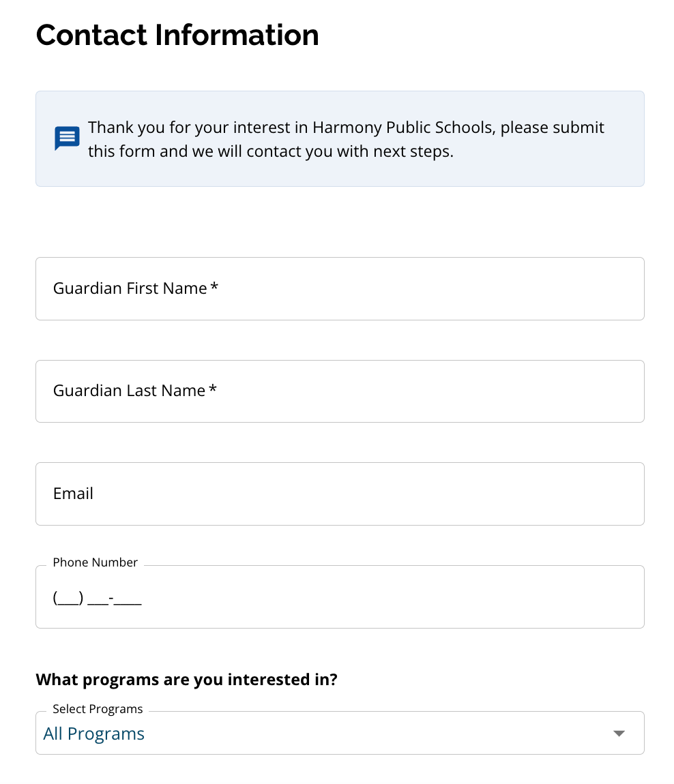Click the asterisk after Guardian Last Name
This screenshot has width=674, height=784.
coord(213,391)
